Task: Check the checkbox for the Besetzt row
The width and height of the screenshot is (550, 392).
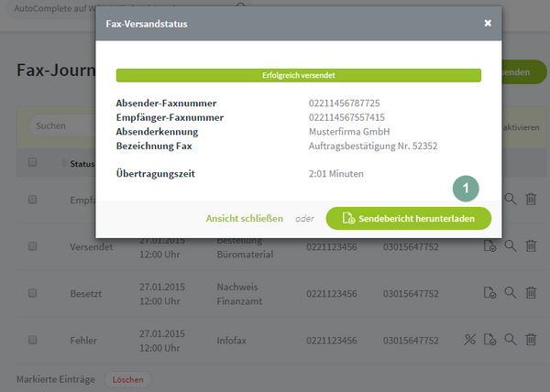Action: [33, 293]
